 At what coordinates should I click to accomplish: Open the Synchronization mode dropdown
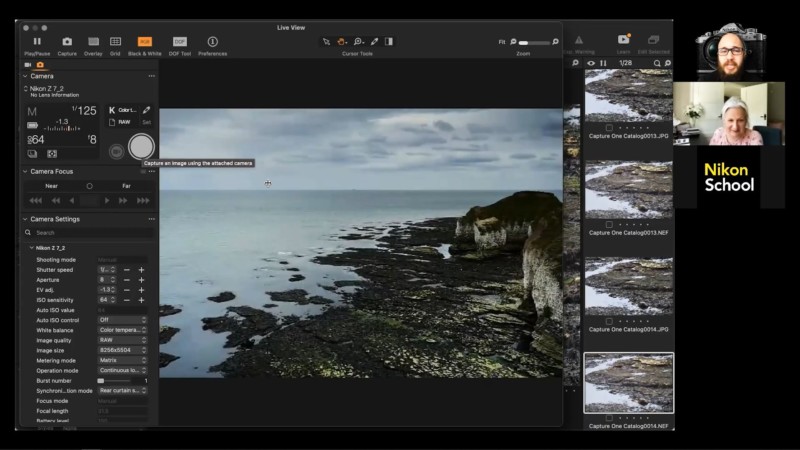122,391
